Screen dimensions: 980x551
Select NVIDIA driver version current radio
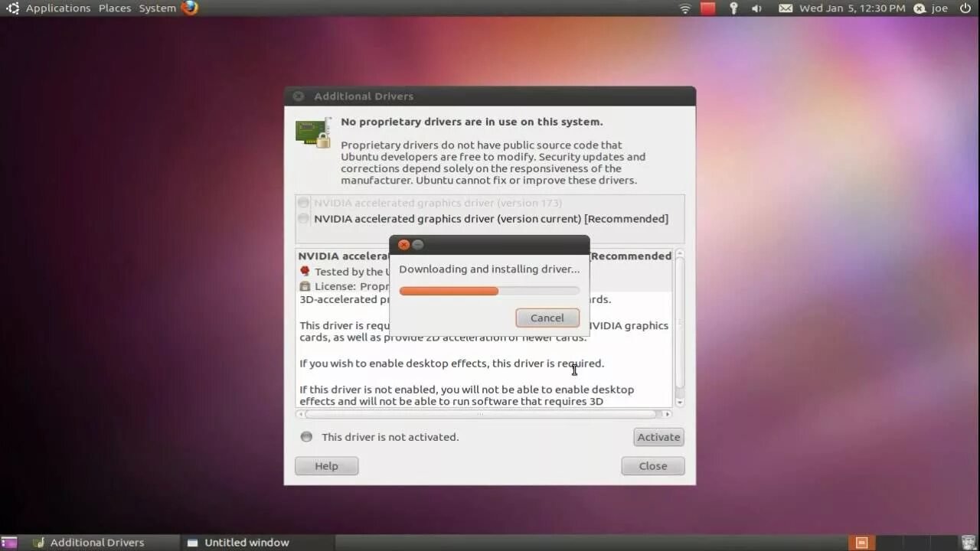[304, 219]
